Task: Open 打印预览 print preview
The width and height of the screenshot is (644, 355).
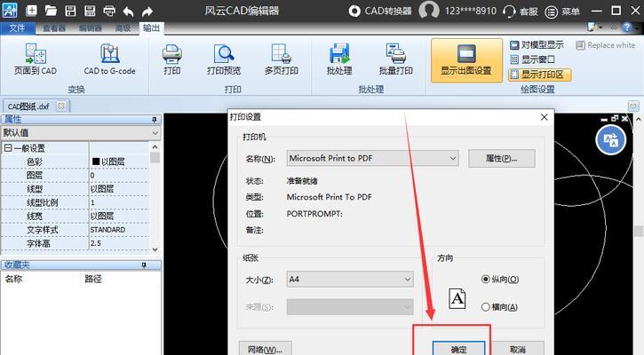Action: coord(224,59)
